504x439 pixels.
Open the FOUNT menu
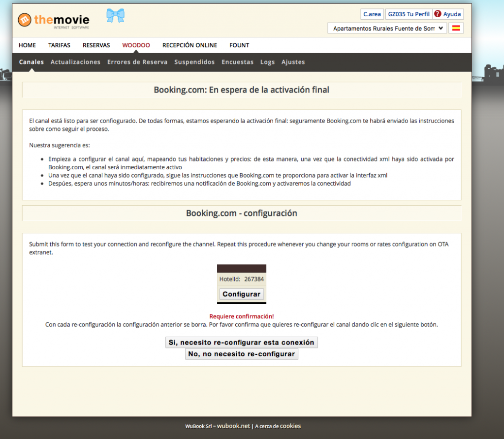(239, 45)
